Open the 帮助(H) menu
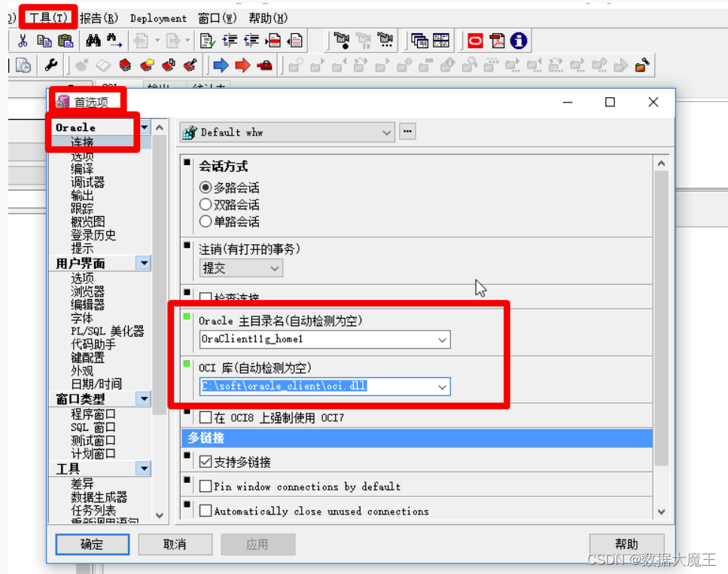The width and height of the screenshot is (728, 574). pyautogui.click(x=268, y=18)
